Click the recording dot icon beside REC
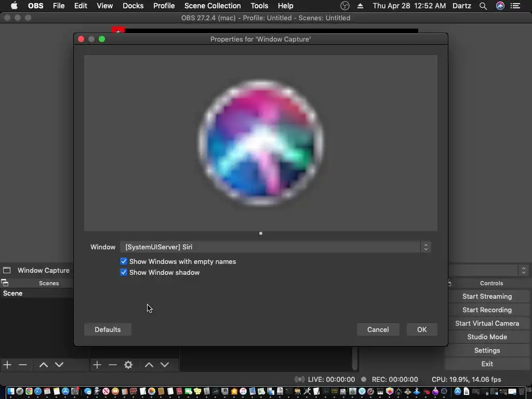 tap(364, 379)
